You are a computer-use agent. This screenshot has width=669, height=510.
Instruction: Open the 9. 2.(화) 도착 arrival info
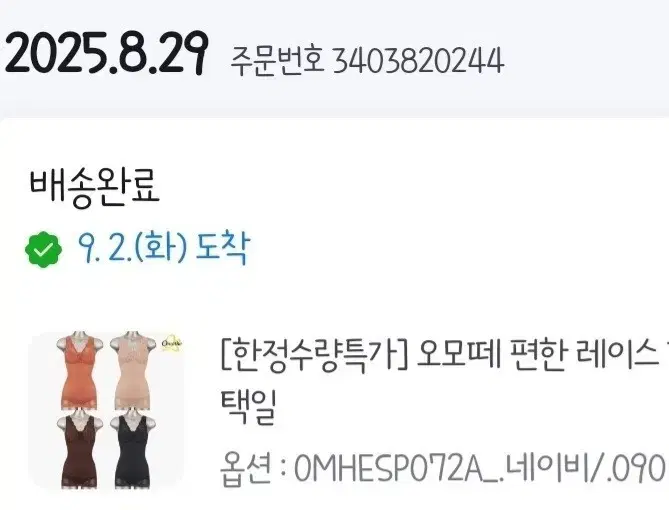[x=163, y=249]
